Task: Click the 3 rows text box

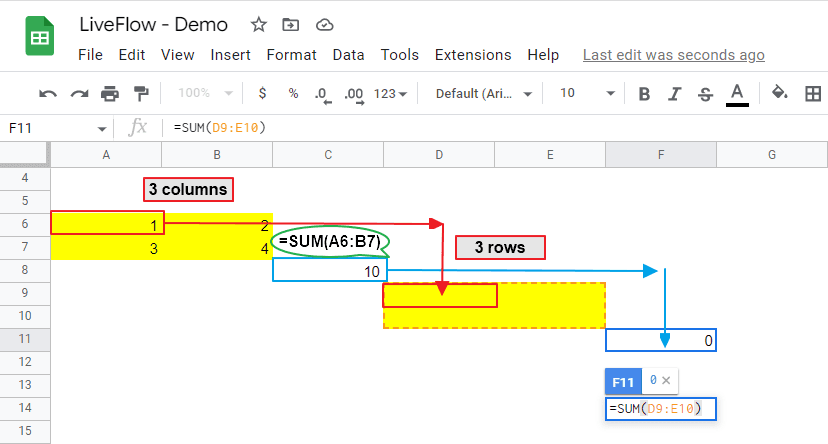Action: [500, 248]
